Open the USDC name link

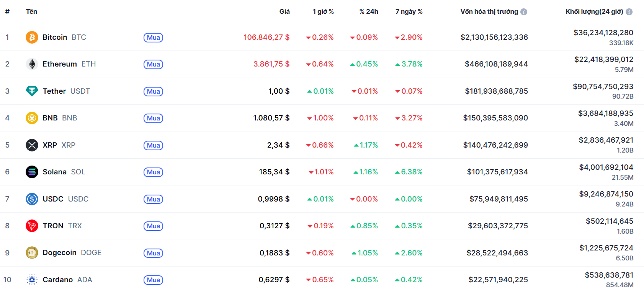pyautogui.click(x=65, y=199)
